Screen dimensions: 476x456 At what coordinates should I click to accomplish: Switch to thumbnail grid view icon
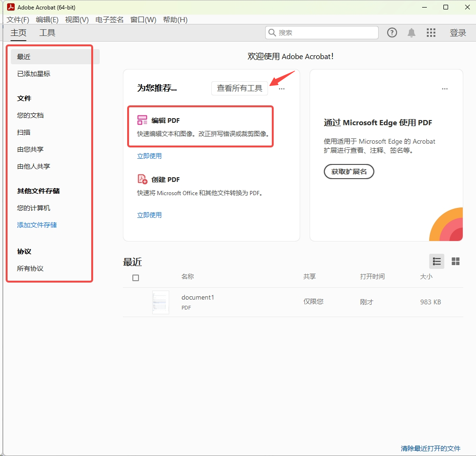(x=455, y=261)
